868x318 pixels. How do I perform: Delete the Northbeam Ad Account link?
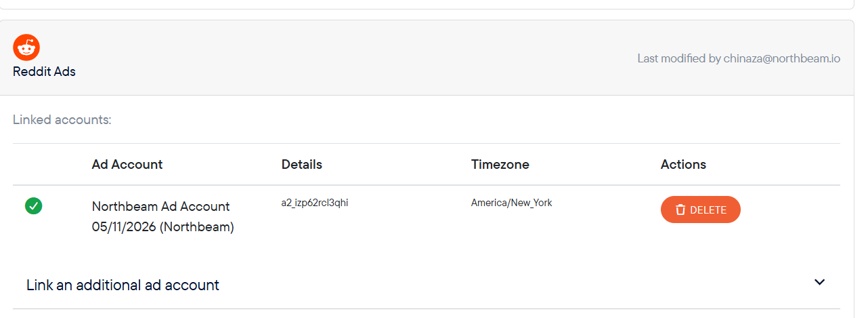tap(700, 210)
